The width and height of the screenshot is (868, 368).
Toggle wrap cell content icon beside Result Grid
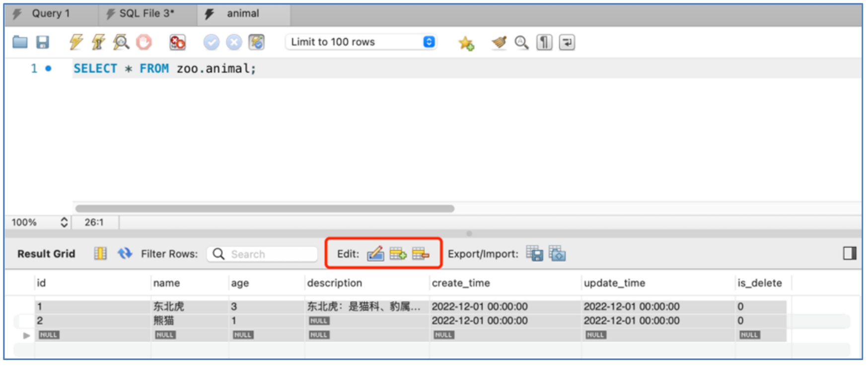[x=100, y=254]
